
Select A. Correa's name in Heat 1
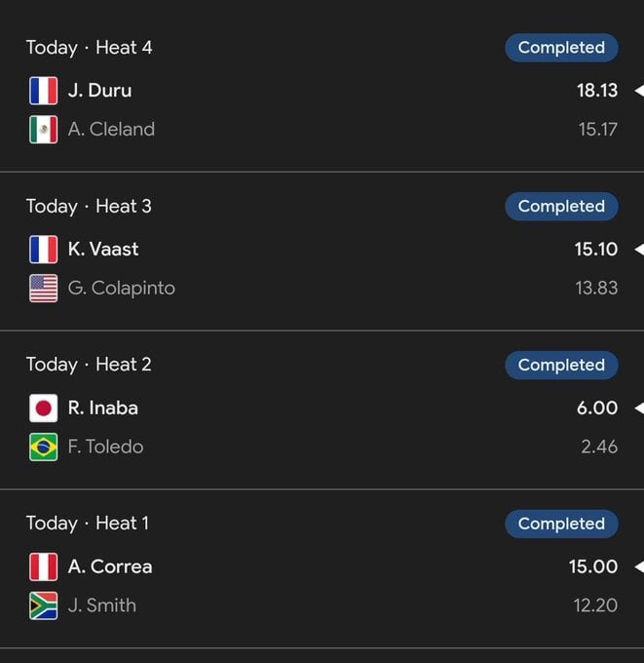click(110, 566)
